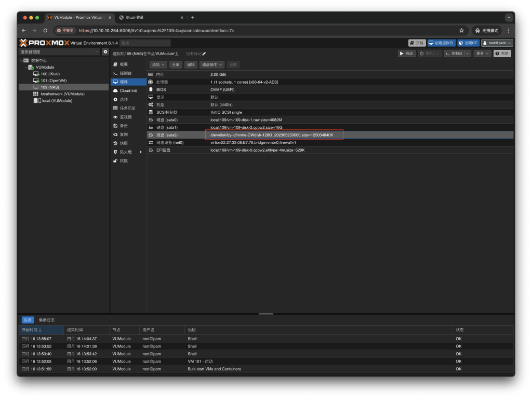Open the root@pam user menu
The image size is (532, 399).
[x=497, y=43]
